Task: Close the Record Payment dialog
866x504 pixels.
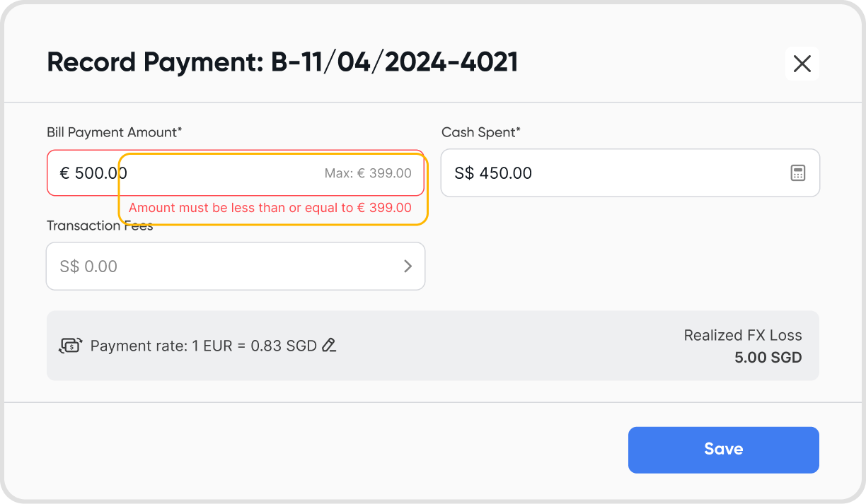Action: pyautogui.click(x=802, y=64)
